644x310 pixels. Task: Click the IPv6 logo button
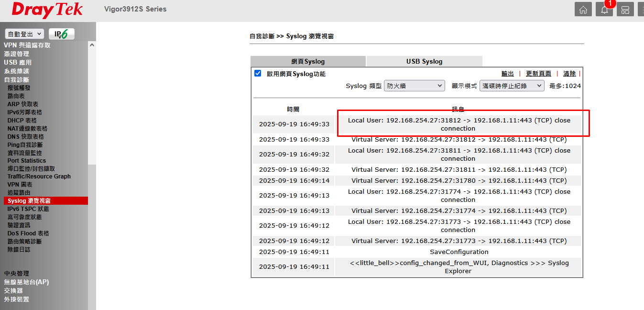click(x=62, y=34)
